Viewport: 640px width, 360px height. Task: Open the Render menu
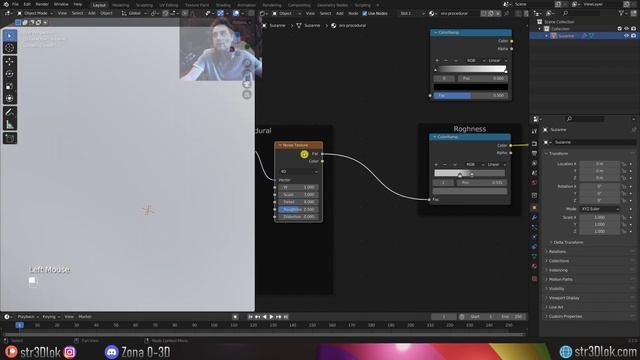(x=42, y=4)
